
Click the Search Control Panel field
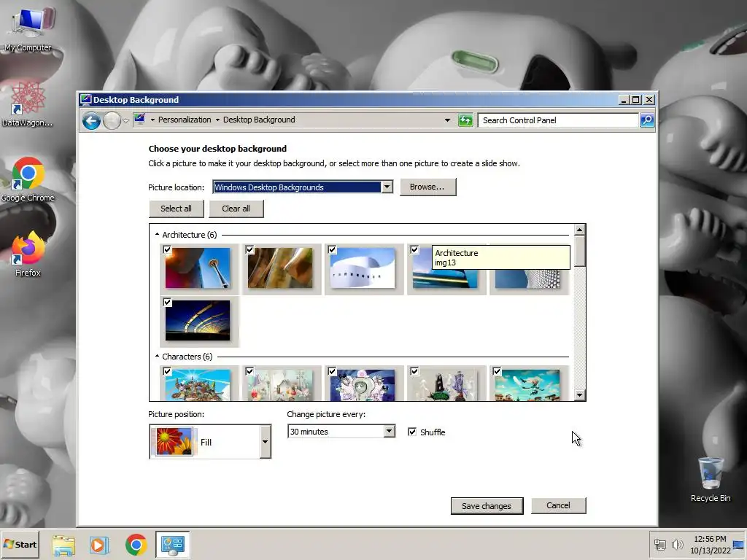tap(558, 120)
